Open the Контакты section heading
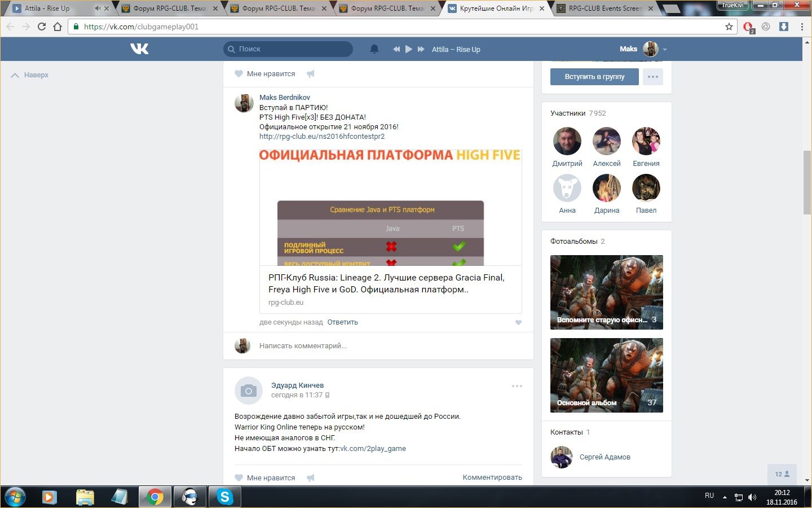Screen dimensions: 812x508 [x=570, y=432]
